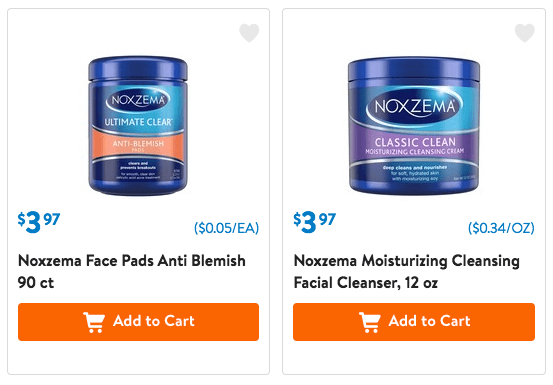Add Noxzema Moisturizing Cleansing Facial Cleanser to cart

pyautogui.click(x=414, y=322)
